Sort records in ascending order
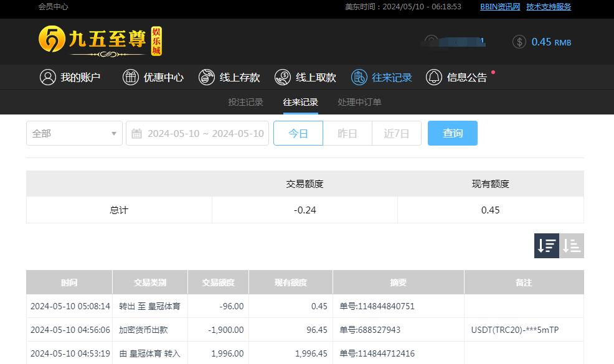Viewport: 614px width, 364px height. [572, 246]
